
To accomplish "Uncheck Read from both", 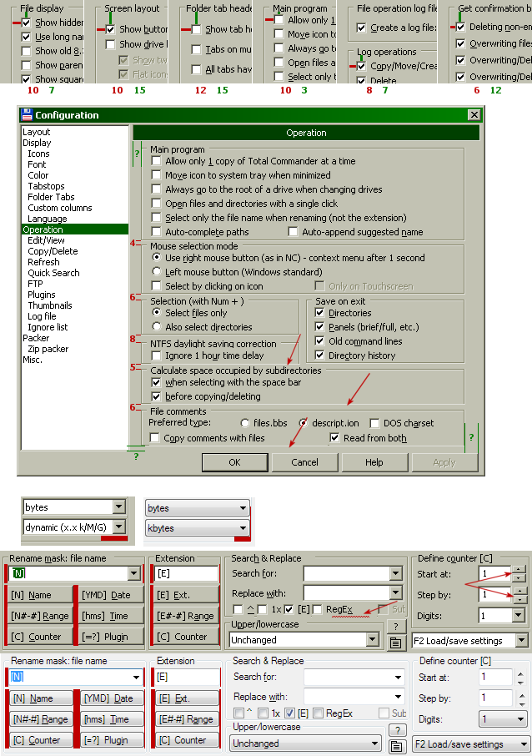I will [x=334, y=438].
